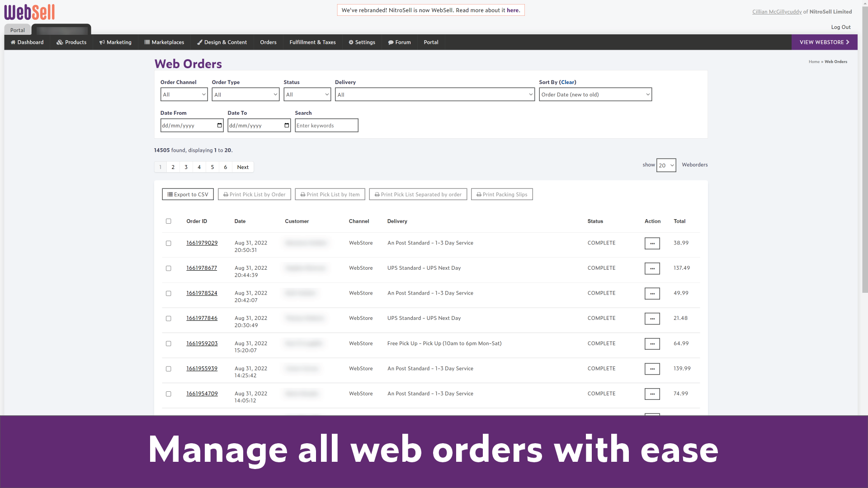Select the Dashboard home icon
The height and width of the screenshot is (488, 868).
point(12,42)
